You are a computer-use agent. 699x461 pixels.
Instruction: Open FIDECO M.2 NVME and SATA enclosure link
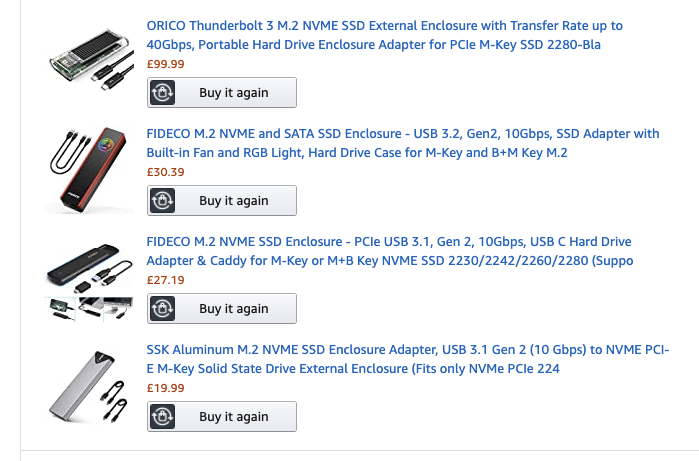tap(400, 143)
